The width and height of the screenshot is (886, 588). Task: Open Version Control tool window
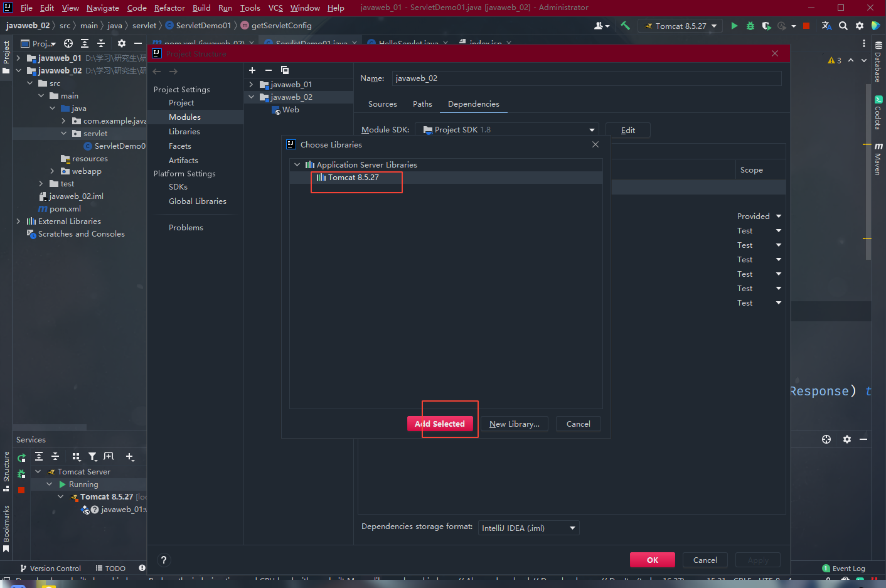click(50, 569)
